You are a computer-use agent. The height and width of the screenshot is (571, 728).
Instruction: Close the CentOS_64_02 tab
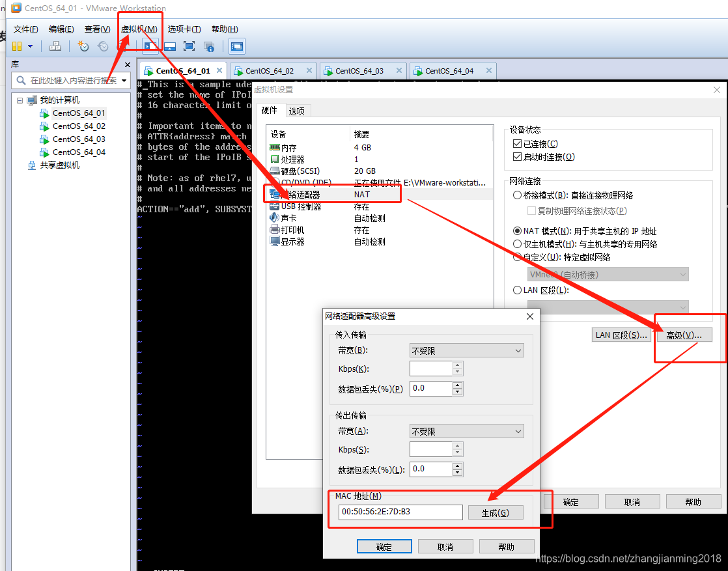(309, 70)
